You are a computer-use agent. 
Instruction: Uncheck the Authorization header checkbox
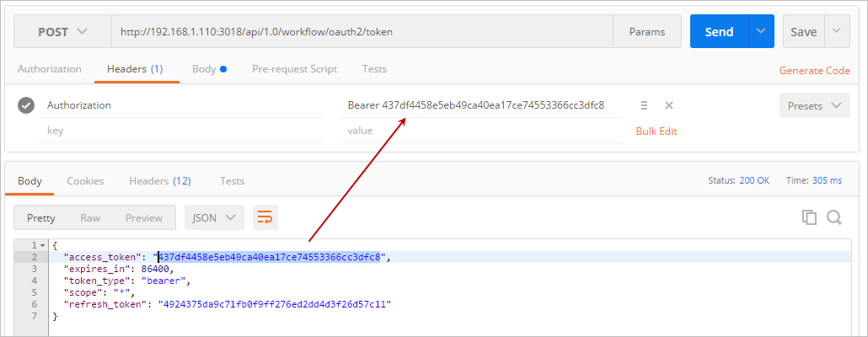pos(26,105)
